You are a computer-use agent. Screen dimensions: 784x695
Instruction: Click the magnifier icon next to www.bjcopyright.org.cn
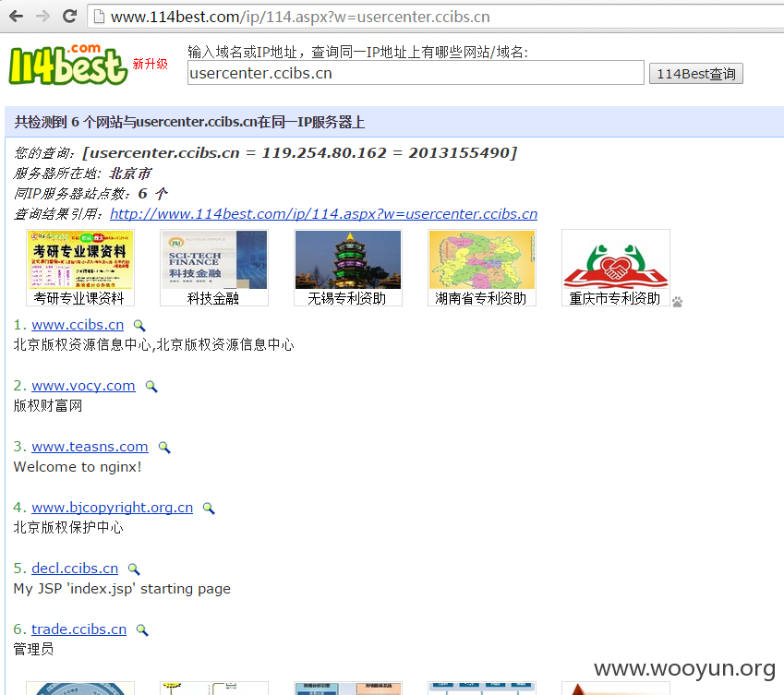tap(209, 509)
